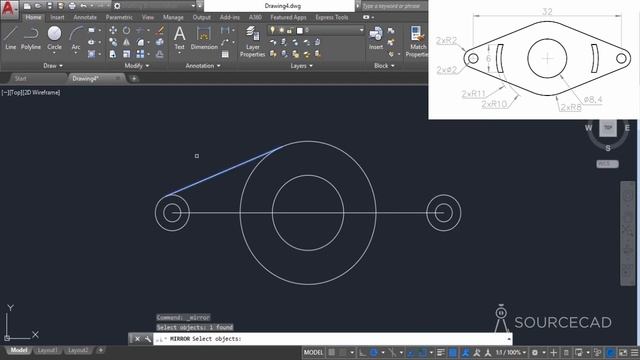Viewport: 640px width, 360px height.
Task: Pick the Fillet tool icon
Action: (x=140, y=42)
